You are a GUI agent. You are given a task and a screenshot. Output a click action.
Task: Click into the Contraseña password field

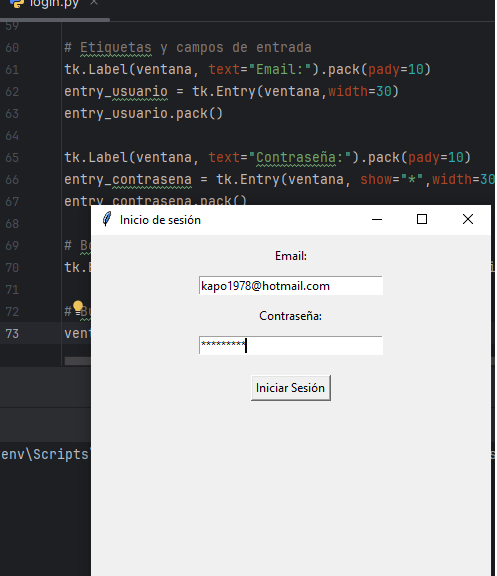[x=291, y=345]
